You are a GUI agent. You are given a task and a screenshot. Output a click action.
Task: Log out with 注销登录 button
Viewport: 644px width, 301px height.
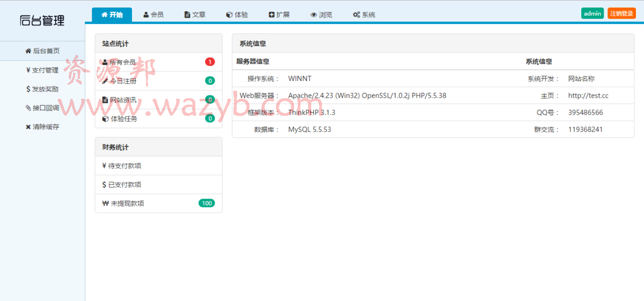[x=621, y=13]
